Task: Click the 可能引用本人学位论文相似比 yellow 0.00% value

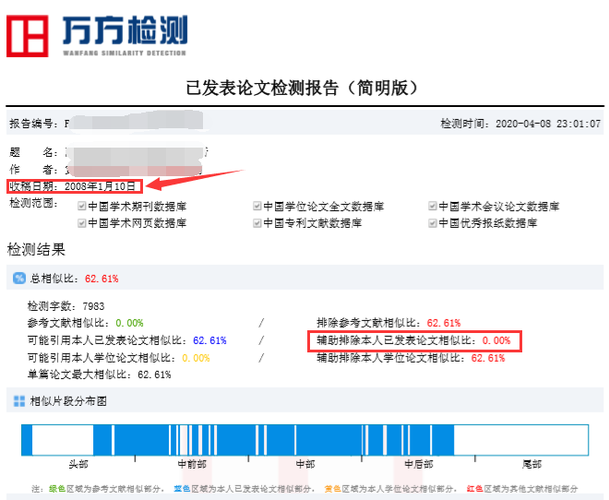Action: [x=196, y=358]
